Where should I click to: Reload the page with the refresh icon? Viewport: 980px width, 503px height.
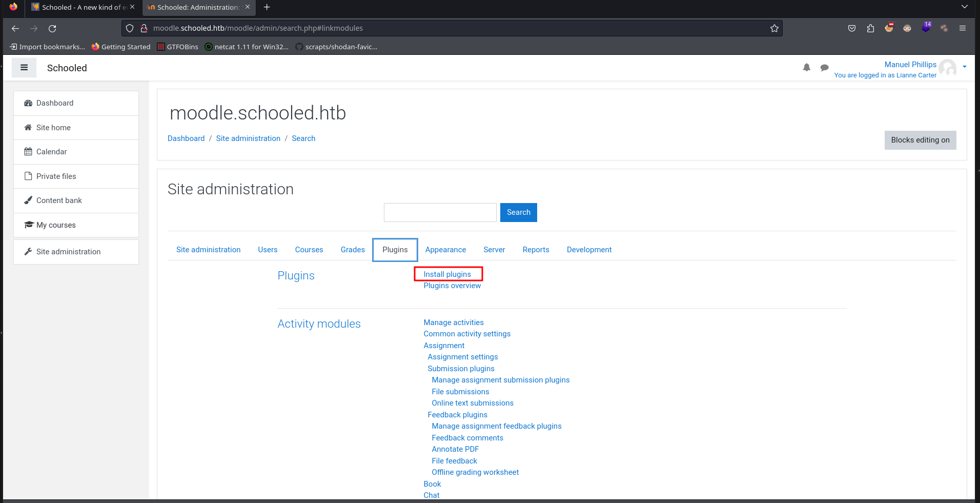click(52, 29)
